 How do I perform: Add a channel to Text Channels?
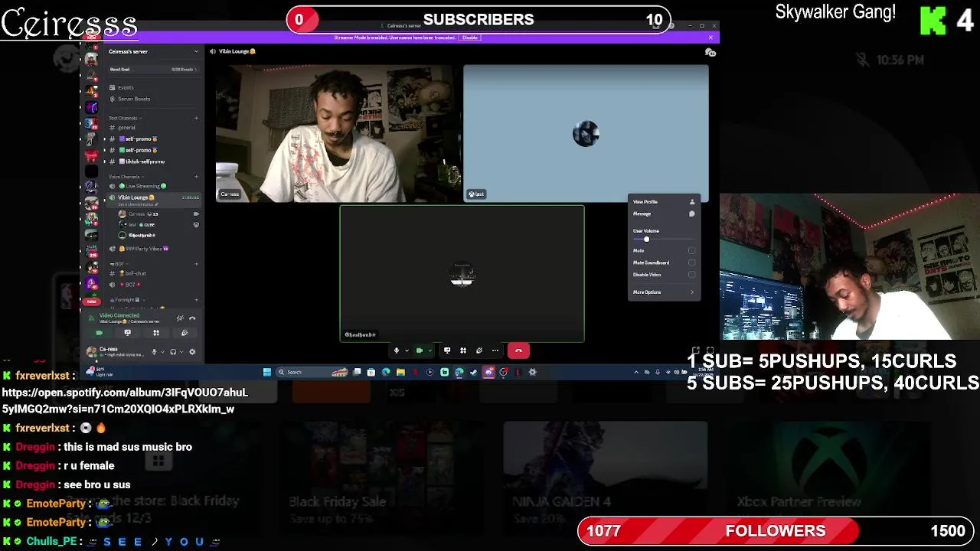tap(196, 118)
